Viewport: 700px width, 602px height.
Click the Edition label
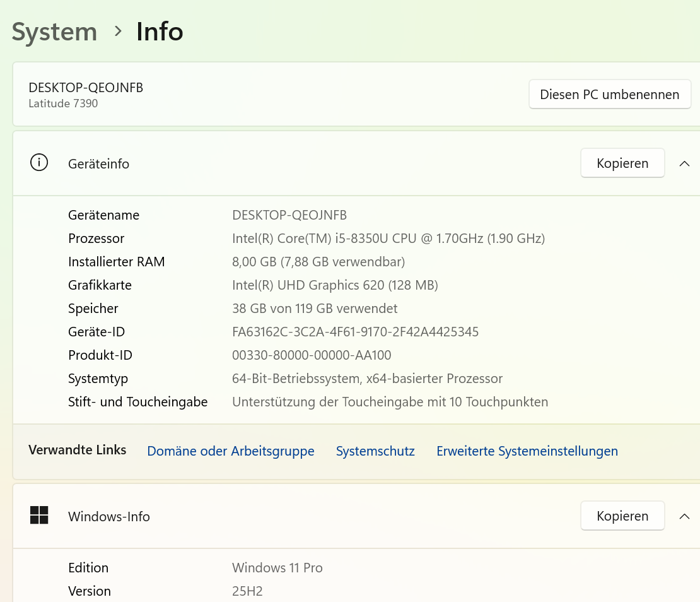point(88,568)
